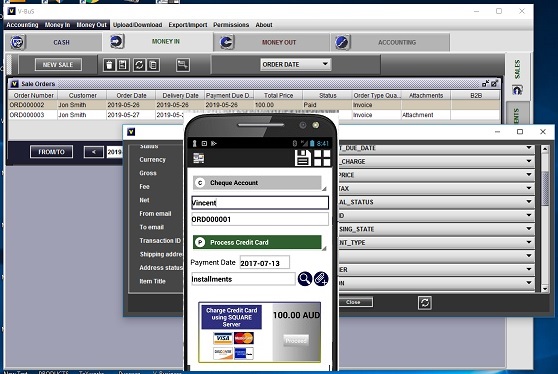This screenshot has width=558, height=374.
Task: Click the trash delete icon in toolbar
Action: pyautogui.click(x=109, y=65)
